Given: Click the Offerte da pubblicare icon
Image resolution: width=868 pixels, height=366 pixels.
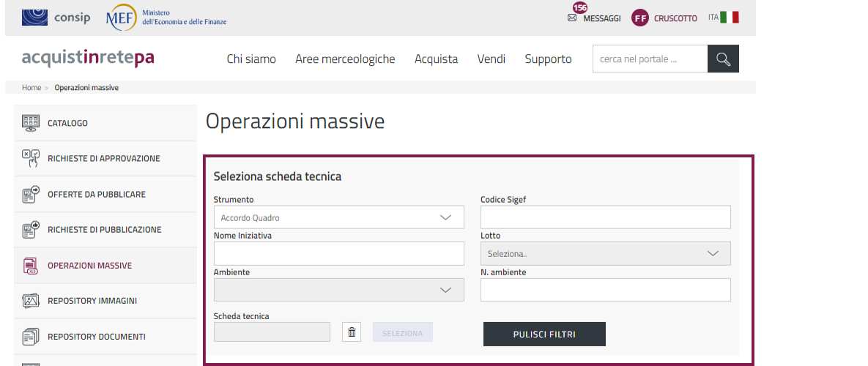Looking at the screenshot, I should pyautogui.click(x=30, y=195).
